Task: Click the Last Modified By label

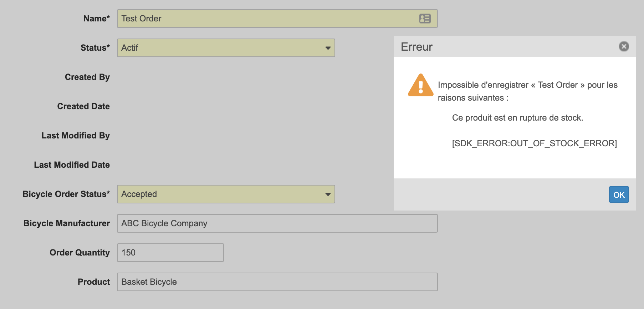Action: coord(76,136)
